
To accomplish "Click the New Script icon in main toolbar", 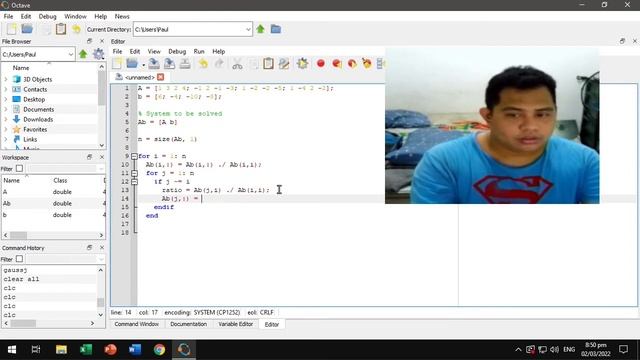I will click(x=12, y=29).
